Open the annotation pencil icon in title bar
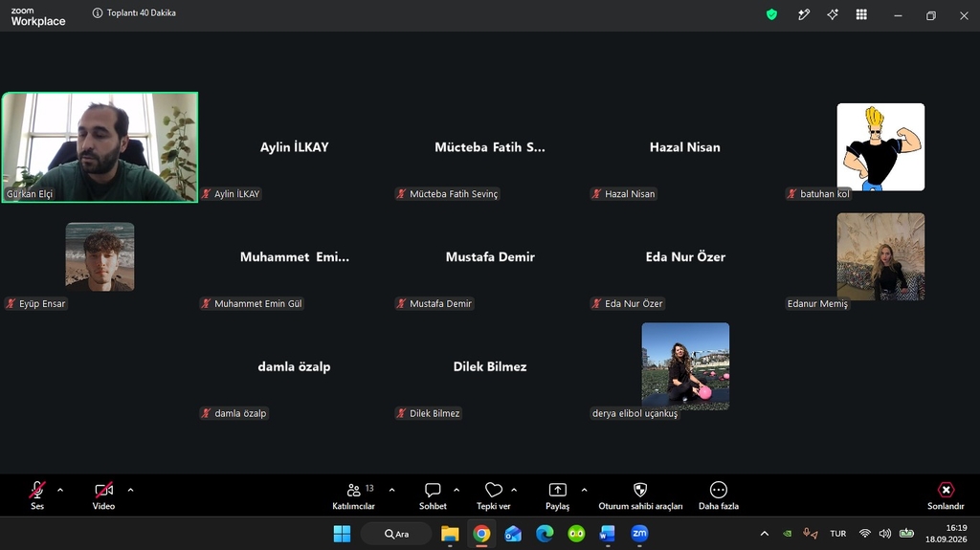Viewport: 980px width, 550px height. 804,15
